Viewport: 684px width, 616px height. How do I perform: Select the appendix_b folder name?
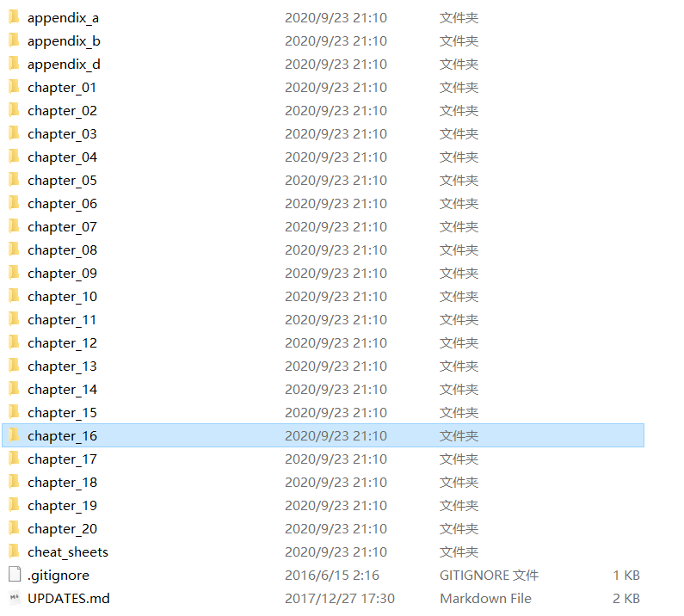coord(64,41)
